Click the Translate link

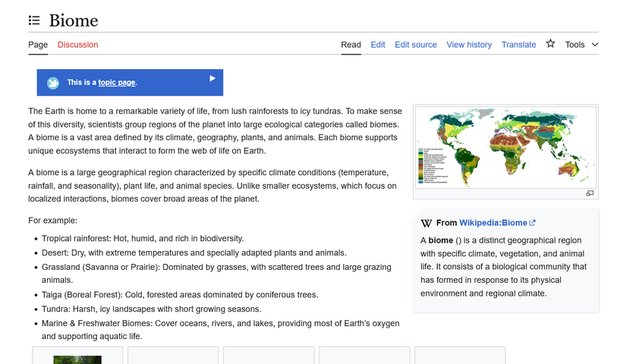pyautogui.click(x=519, y=45)
